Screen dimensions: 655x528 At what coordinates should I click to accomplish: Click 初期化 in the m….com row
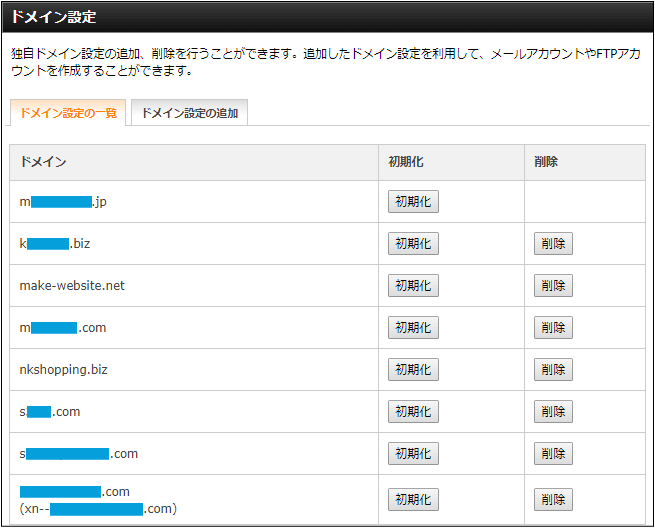pyautogui.click(x=413, y=327)
